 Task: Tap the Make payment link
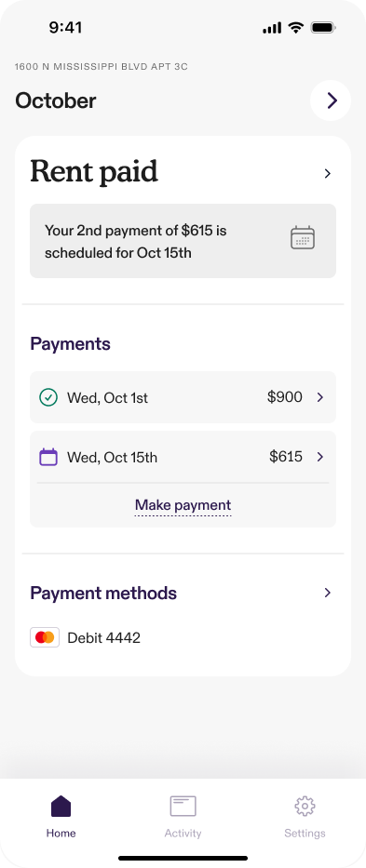[x=183, y=505]
